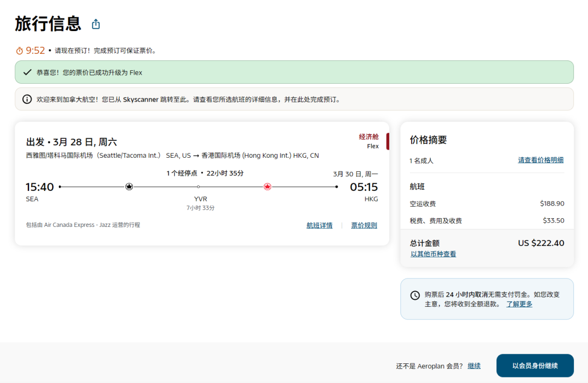This screenshot has height=383, width=588.
Task: Click the total amount US $222.40
Action: tap(541, 243)
